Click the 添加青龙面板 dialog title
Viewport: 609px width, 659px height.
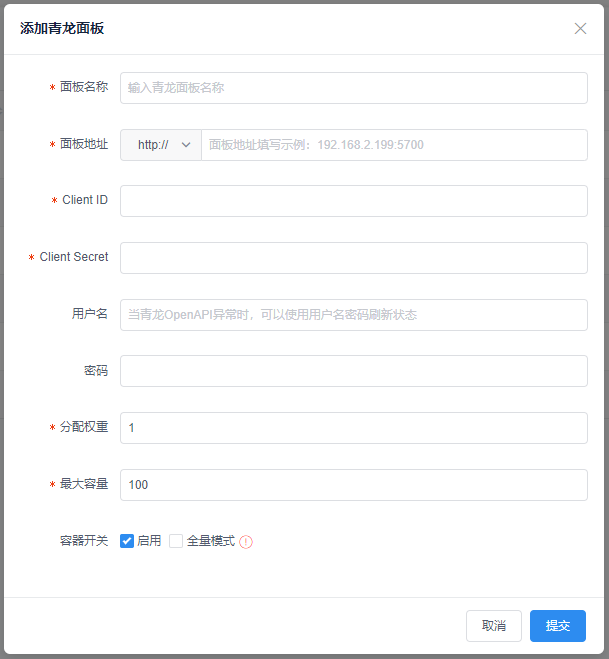pyautogui.click(x=62, y=29)
